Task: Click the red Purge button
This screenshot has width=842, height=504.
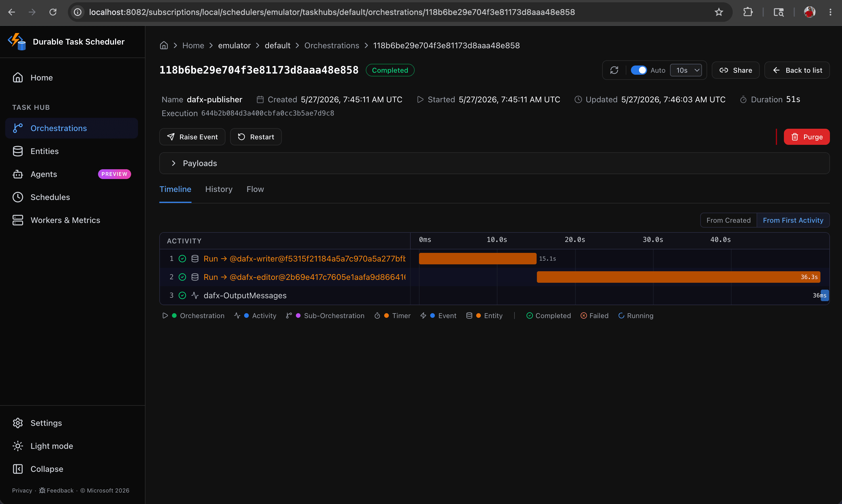Action: coord(807,137)
